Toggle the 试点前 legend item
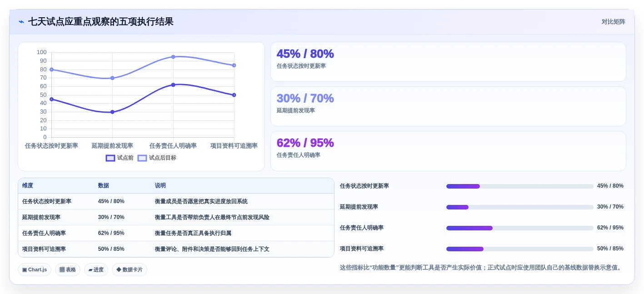 click(120, 158)
